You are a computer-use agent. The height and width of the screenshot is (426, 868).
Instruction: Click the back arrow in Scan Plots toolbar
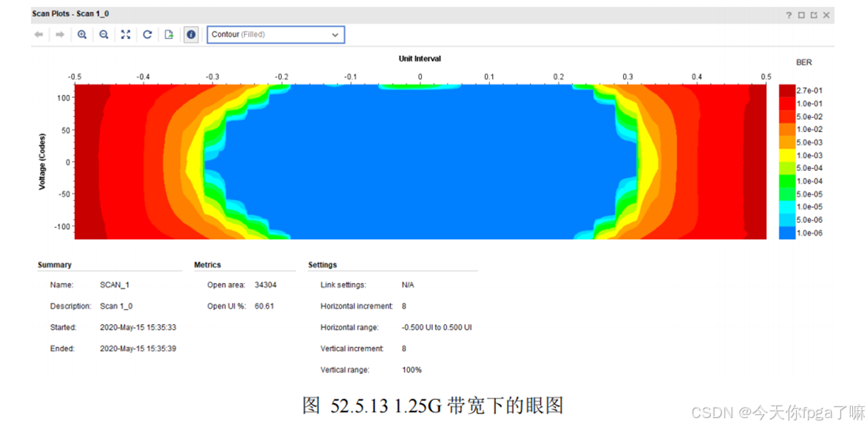click(x=39, y=34)
